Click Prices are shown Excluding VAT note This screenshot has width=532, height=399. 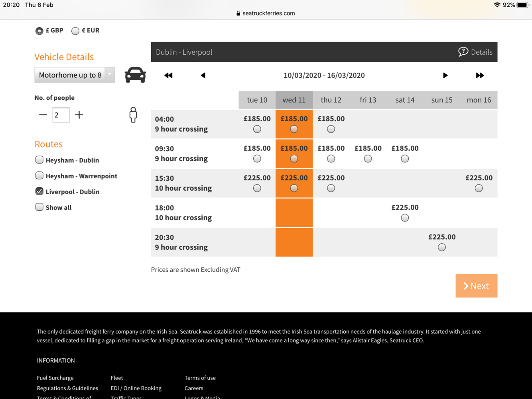196,270
